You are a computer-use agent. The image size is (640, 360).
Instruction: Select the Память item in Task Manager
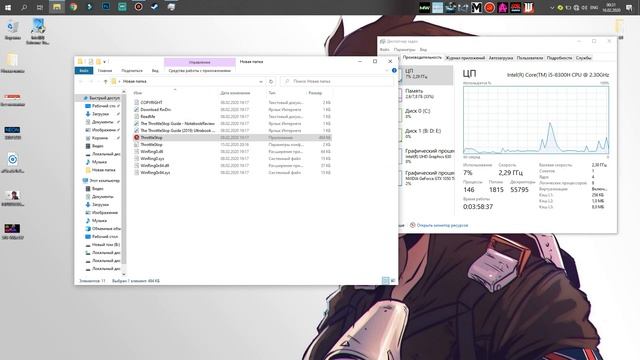point(427,94)
